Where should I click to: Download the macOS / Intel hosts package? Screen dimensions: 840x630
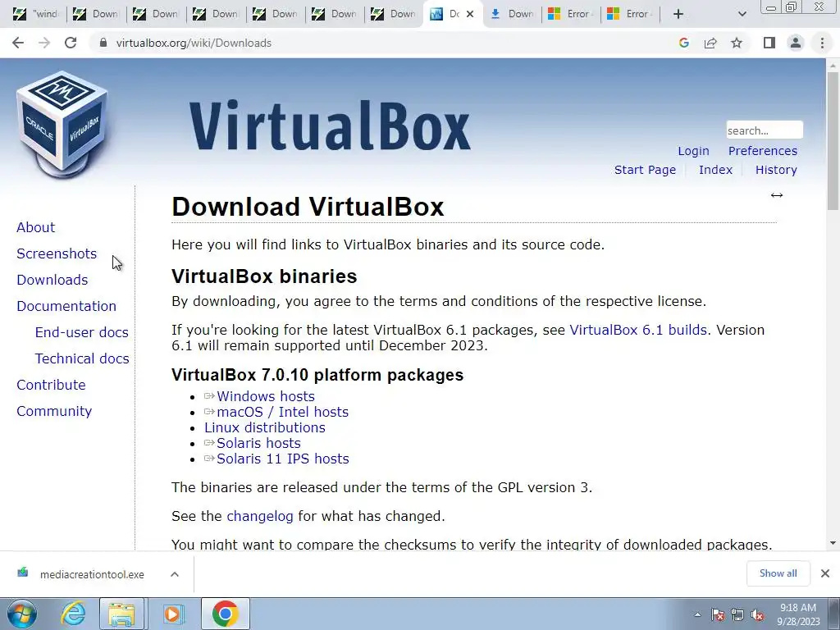282,412
